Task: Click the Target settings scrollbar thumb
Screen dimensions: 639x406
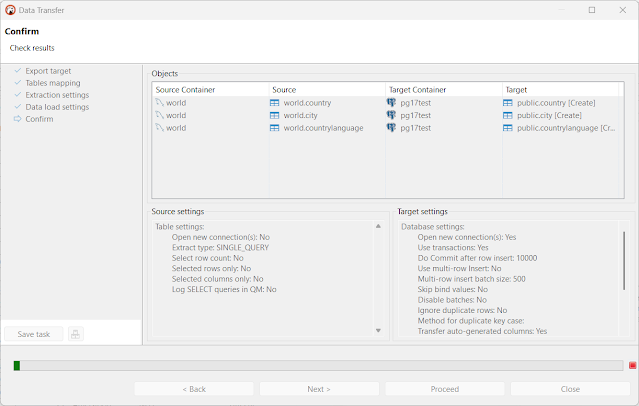Action: tap(624, 261)
